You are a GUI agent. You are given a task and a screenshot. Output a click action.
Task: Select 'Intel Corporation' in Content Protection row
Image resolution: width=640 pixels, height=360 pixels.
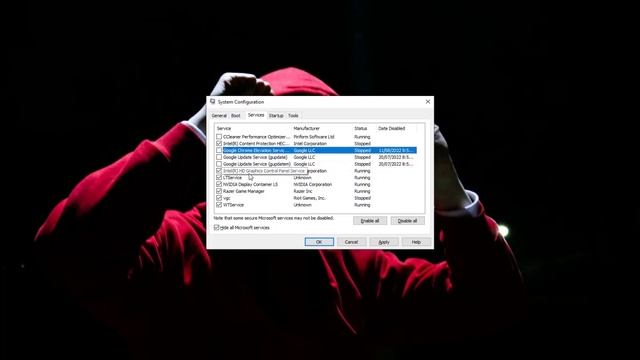tap(310, 144)
